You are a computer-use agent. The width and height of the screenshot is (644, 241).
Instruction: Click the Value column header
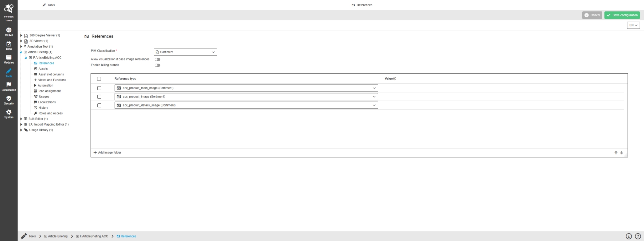[389, 79]
